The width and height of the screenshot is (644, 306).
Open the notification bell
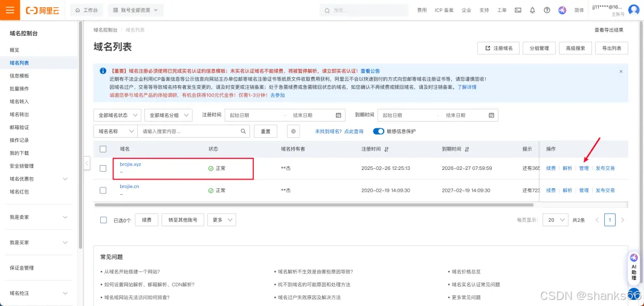click(532, 10)
